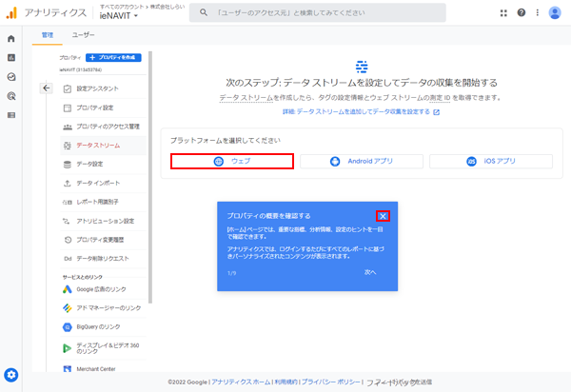The image size is (571, 392).
Task: Click the search magnifier icon
Action: pyautogui.click(x=204, y=12)
